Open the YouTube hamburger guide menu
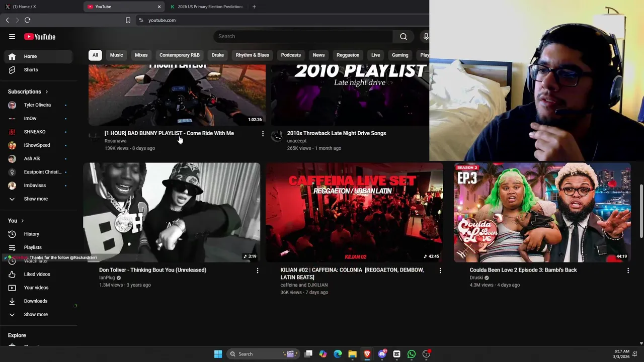 [x=12, y=37]
